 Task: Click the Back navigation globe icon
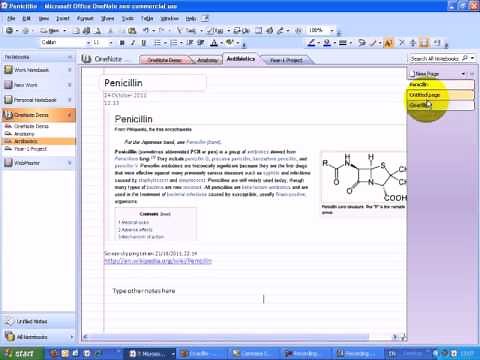[x=9, y=30]
